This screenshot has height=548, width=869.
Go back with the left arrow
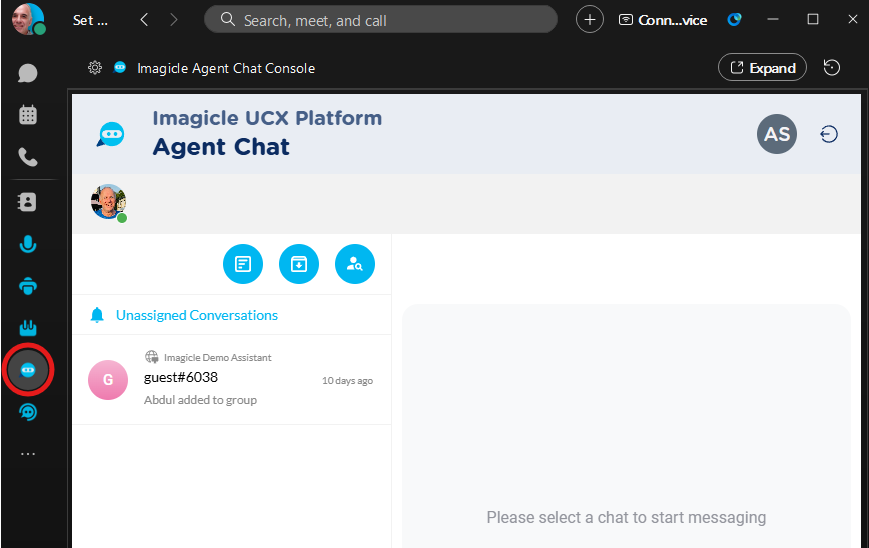point(145,20)
